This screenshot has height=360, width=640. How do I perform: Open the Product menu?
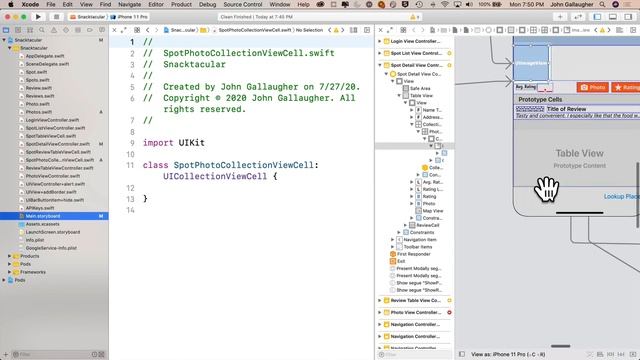click(x=181, y=4)
